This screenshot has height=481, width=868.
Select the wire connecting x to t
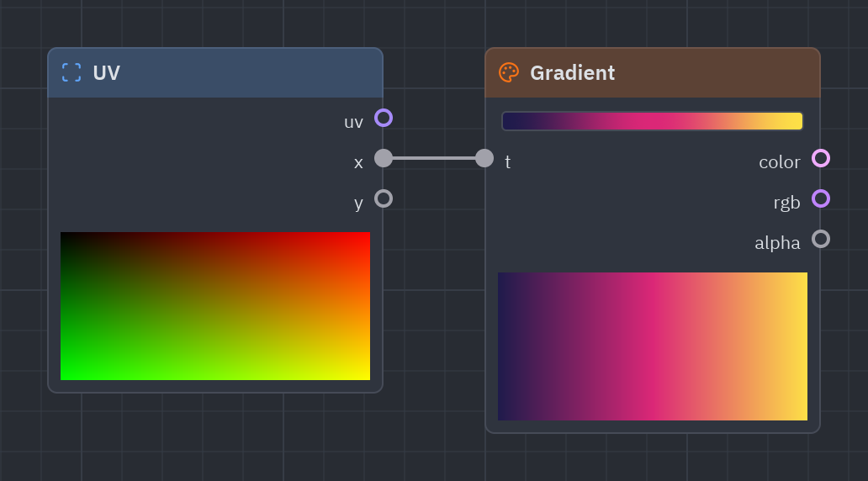pos(434,158)
